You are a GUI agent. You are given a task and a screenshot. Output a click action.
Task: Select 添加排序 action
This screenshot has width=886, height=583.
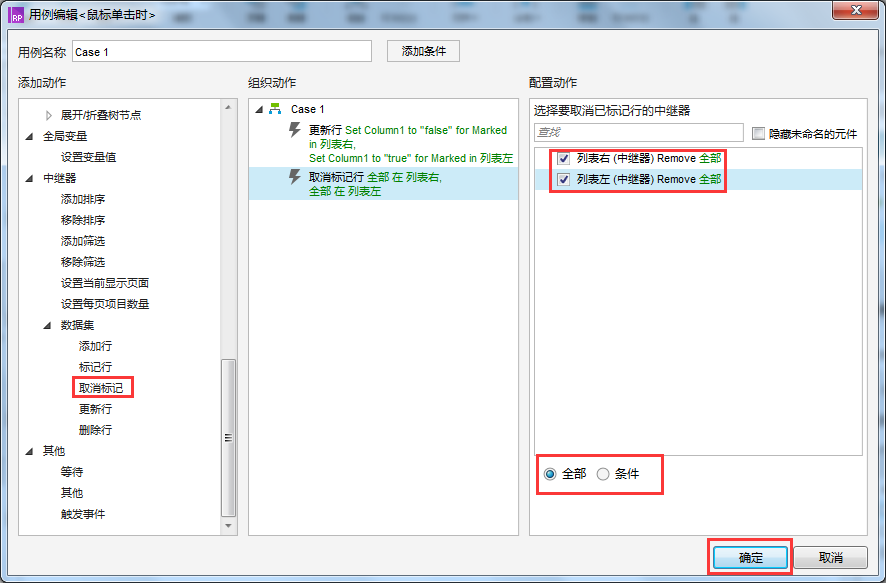point(83,199)
